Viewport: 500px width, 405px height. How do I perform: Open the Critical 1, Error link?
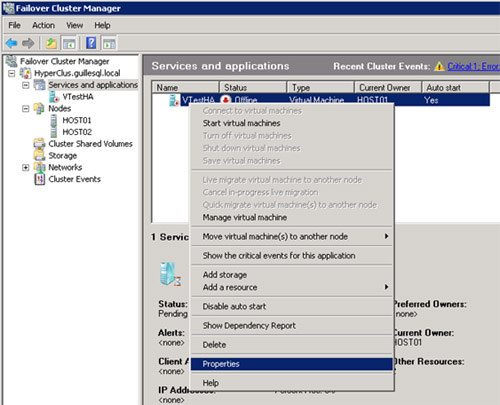(x=473, y=66)
